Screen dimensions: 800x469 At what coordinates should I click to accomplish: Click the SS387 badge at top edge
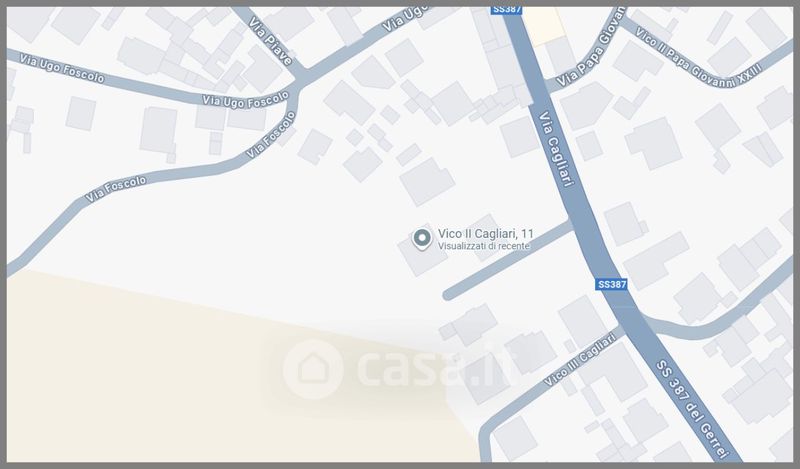(x=506, y=10)
